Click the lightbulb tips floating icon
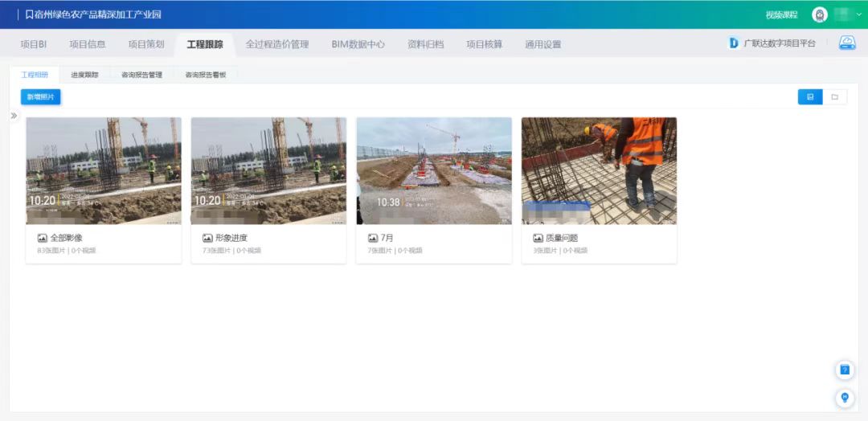Screen dimensions: 868x421 pos(845,398)
